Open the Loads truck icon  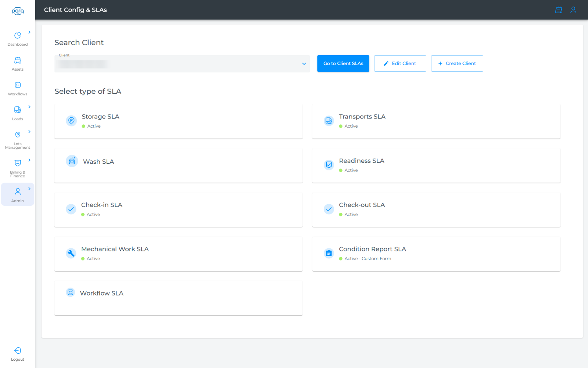(18, 110)
